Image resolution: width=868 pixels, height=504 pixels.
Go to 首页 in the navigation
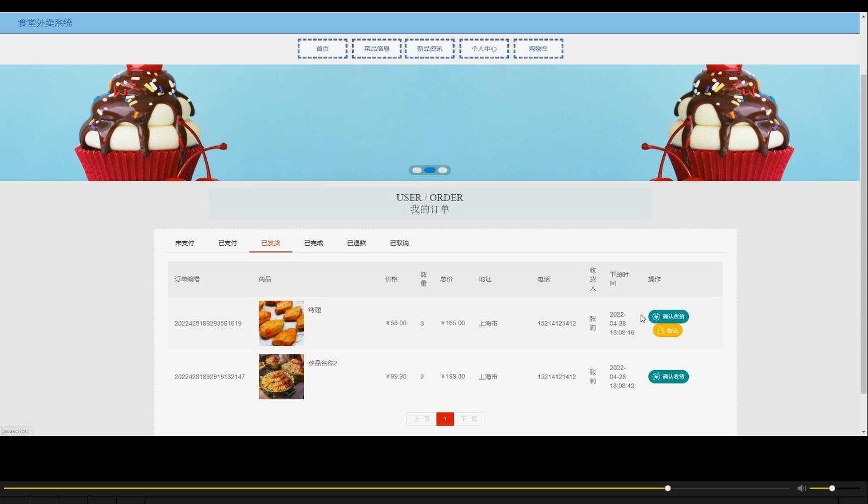pyautogui.click(x=322, y=49)
